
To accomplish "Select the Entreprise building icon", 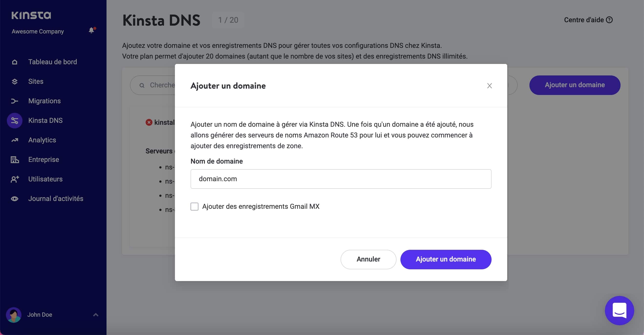I will (x=14, y=159).
